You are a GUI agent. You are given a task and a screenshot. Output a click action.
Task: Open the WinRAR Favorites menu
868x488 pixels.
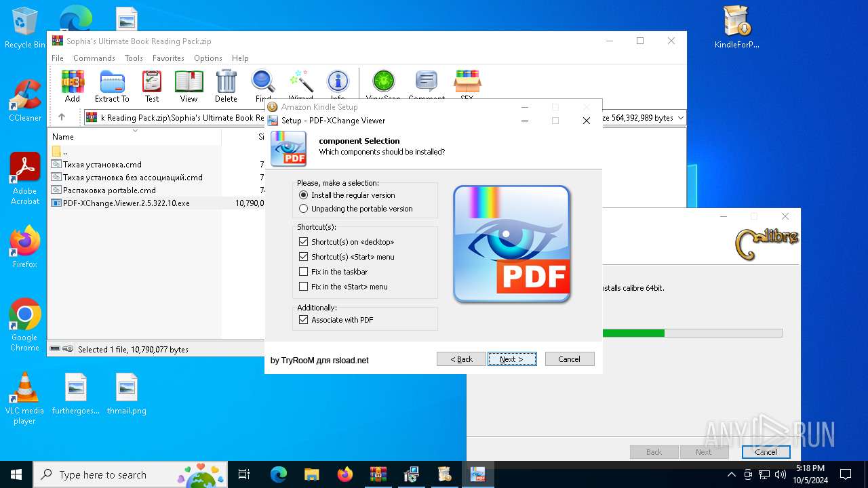point(168,58)
